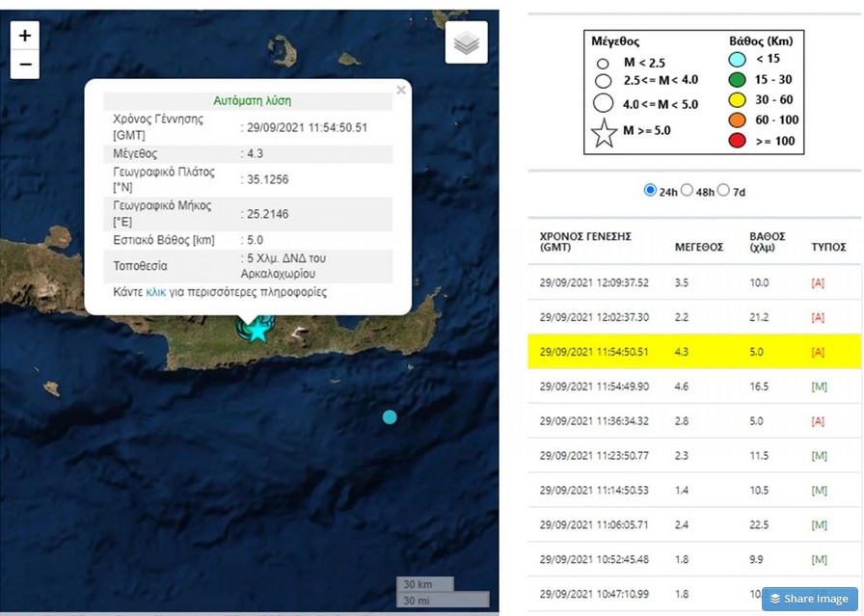
Task: Click the 'Αυτόματη λύση' popup heading
Action: (253, 101)
